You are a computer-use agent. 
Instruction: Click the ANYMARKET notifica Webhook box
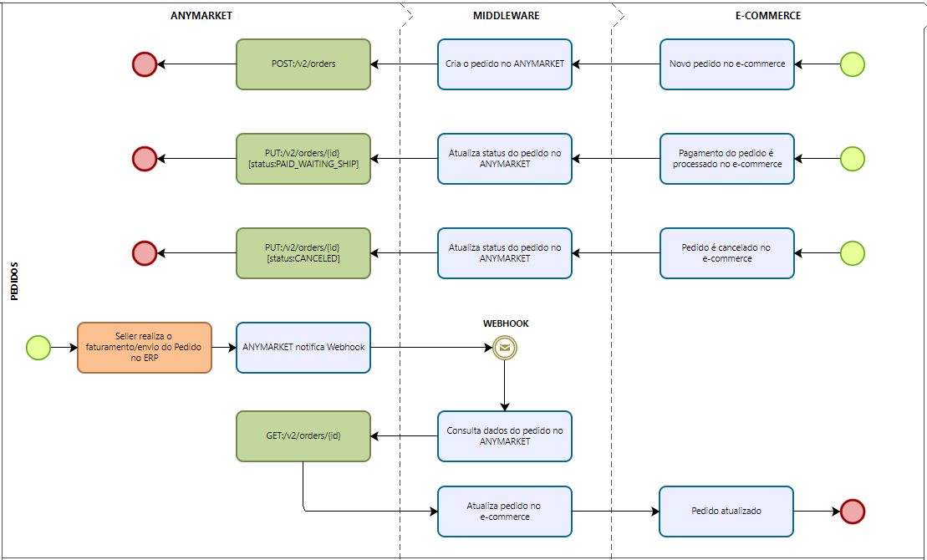pos(303,348)
